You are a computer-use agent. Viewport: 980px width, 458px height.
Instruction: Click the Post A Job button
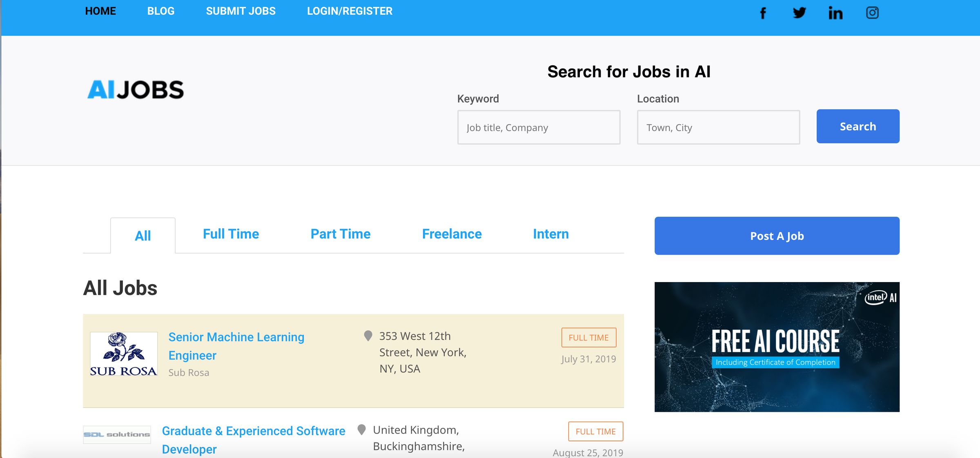pos(777,236)
